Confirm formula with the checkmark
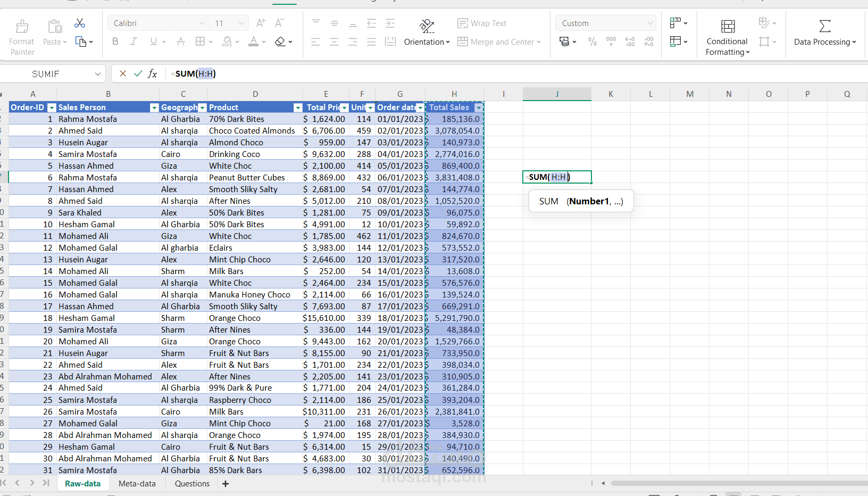Viewport: 868px width, 496px height. [x=138, y=73]
